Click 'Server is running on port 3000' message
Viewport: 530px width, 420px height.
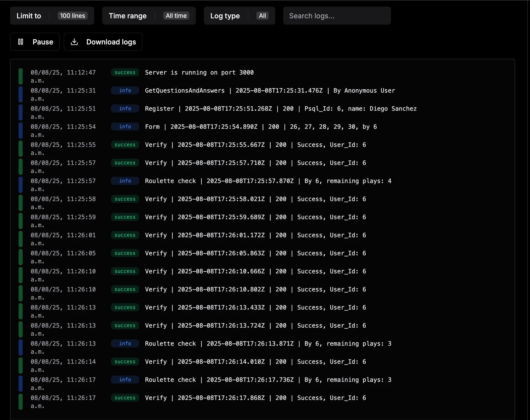click(199, 73)
